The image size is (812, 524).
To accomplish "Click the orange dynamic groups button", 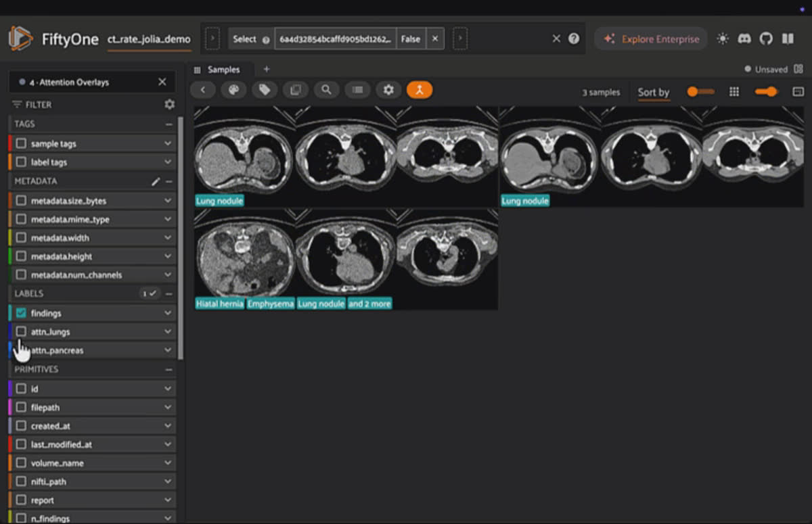I will (420, 90).
